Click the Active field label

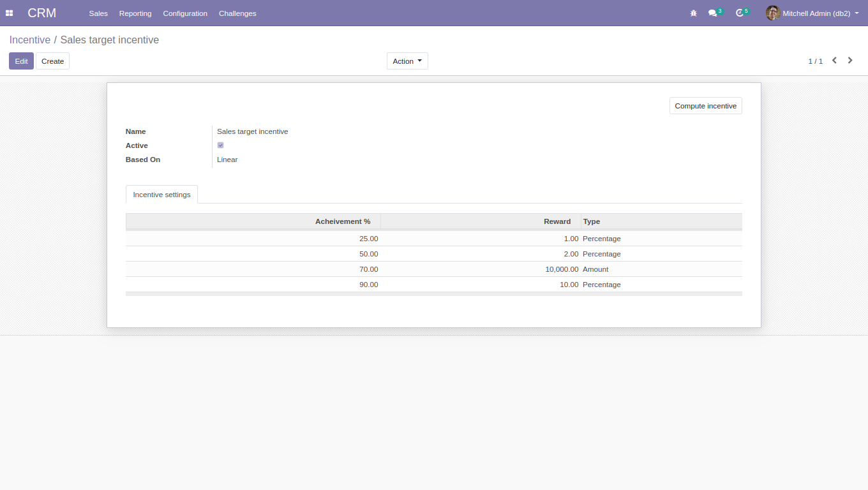point(137,145)
